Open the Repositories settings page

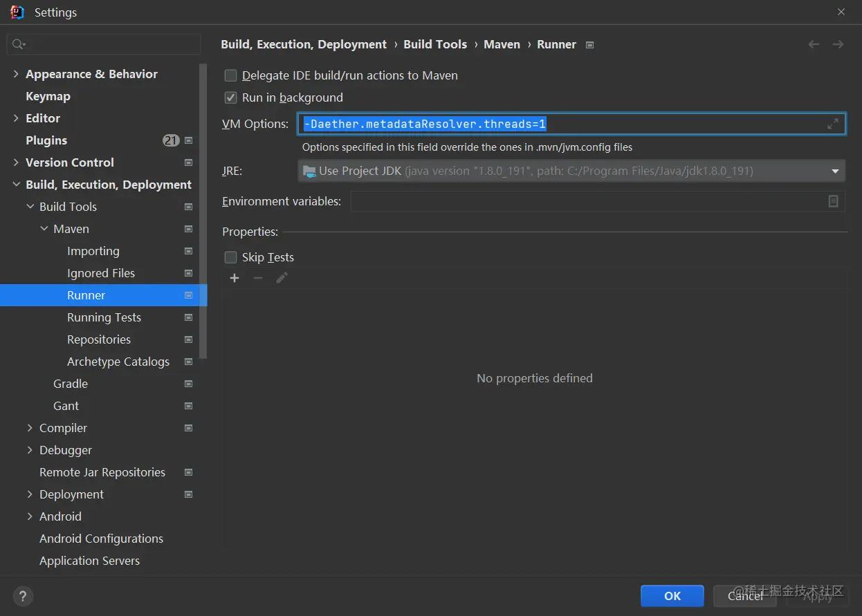[99, 339]
